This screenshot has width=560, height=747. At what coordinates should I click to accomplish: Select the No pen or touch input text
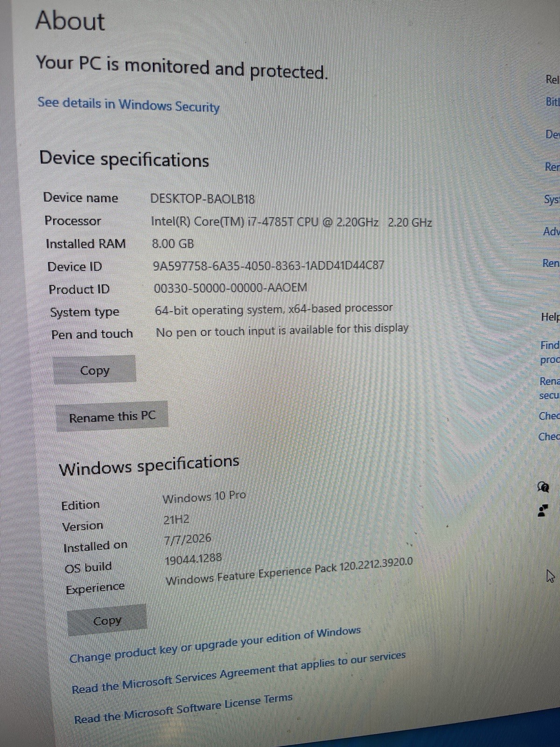(282, 330)
